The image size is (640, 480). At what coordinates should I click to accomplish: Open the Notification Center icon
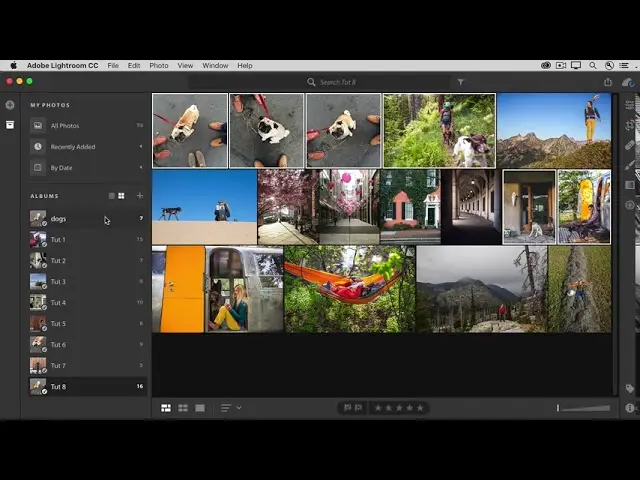click(624, 65)
